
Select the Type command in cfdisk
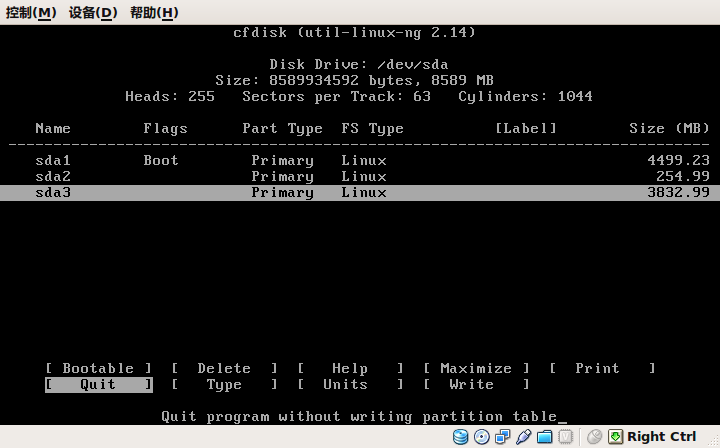coord(224,384)
